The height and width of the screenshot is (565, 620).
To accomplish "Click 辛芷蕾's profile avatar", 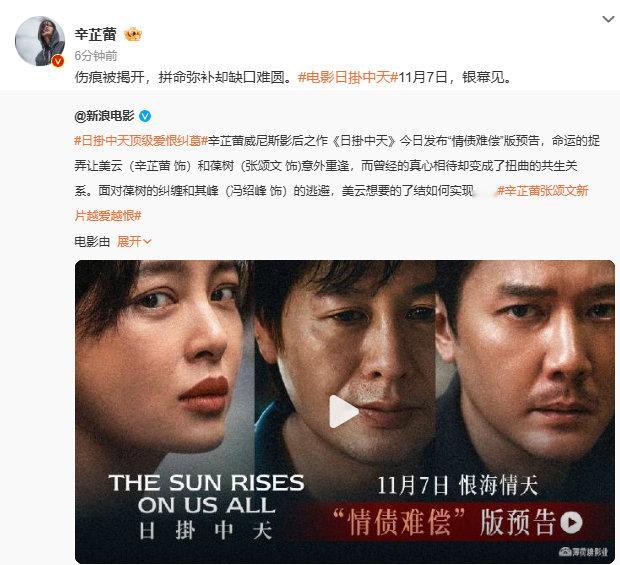I will 40,41.
